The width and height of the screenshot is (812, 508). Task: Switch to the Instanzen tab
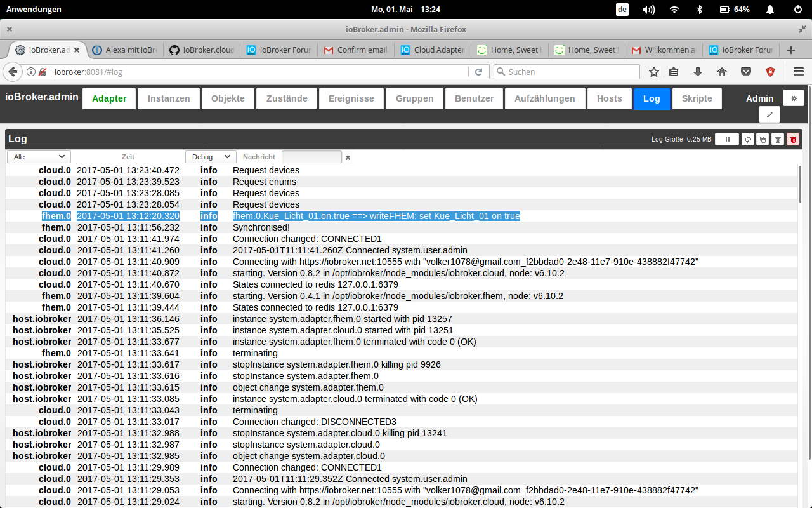[169, 98]
